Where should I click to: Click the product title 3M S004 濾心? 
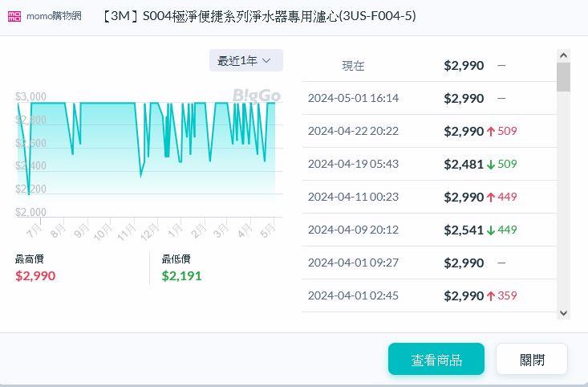coord(259,16)
